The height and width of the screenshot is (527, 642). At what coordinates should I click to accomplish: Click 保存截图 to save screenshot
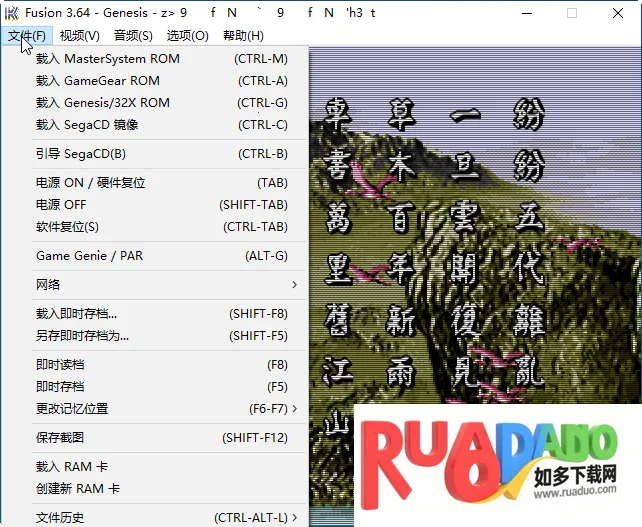[60, 438]
